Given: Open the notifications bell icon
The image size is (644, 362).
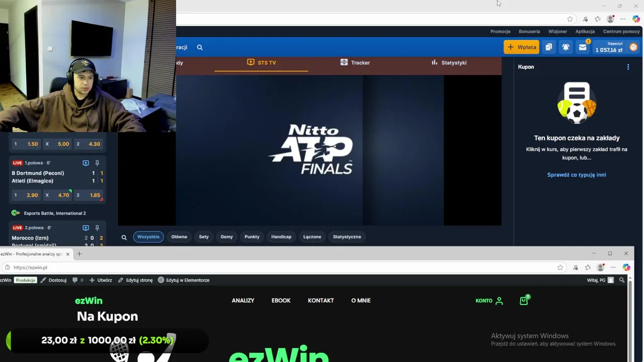Looking at the screenshot, I should pos(566,47).
